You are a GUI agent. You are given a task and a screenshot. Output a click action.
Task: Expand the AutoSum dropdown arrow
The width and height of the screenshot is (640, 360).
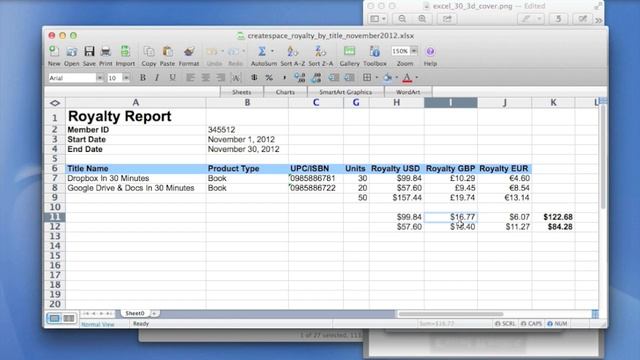click(x=272, y=51)
